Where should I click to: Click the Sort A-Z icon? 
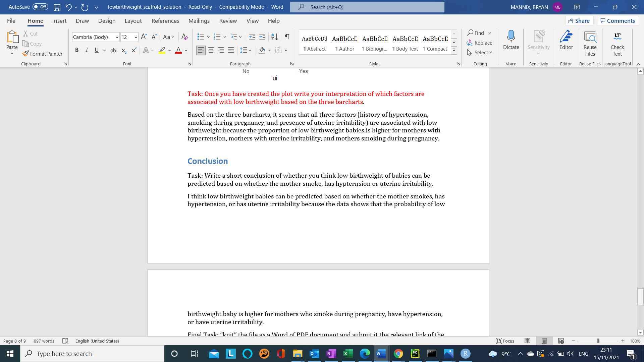[274, 37]
